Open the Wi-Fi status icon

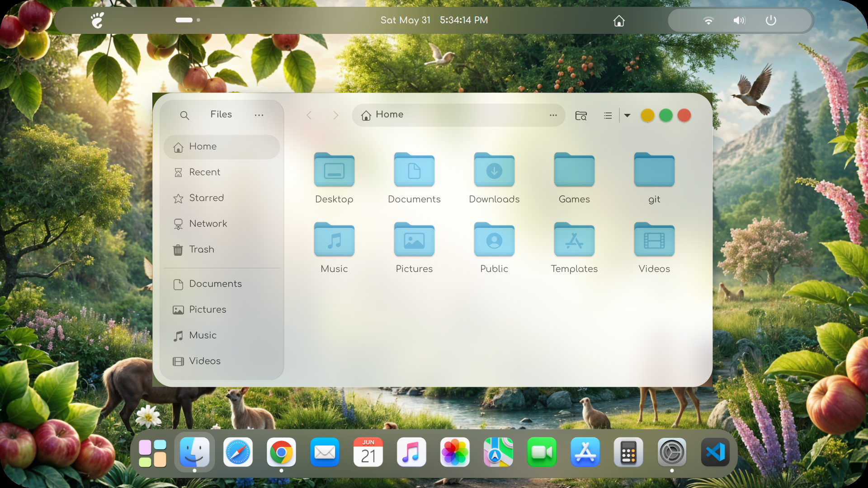(x=708, y=21)
